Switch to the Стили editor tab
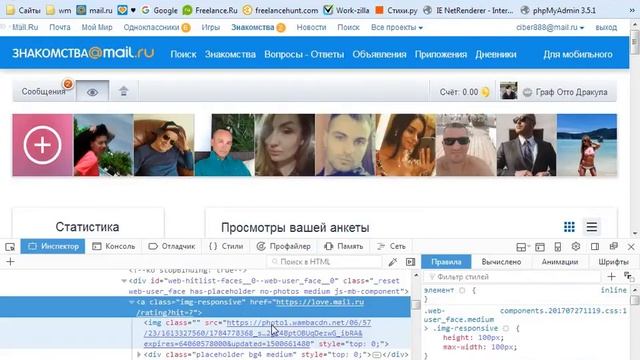This screenshot has width=640, height=360. [x=226, y=247]
